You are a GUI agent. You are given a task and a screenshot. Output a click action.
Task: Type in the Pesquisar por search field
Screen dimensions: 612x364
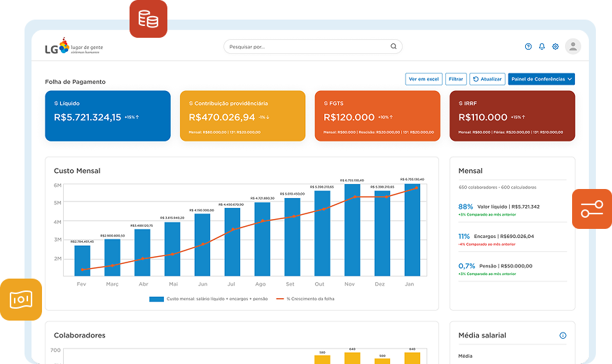click(x=308, y=47)
